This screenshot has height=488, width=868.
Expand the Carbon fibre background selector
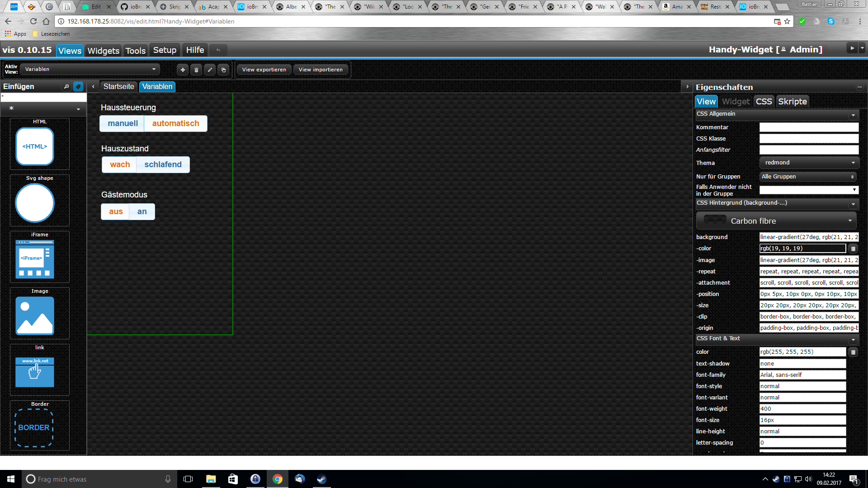tap(777, 221)
